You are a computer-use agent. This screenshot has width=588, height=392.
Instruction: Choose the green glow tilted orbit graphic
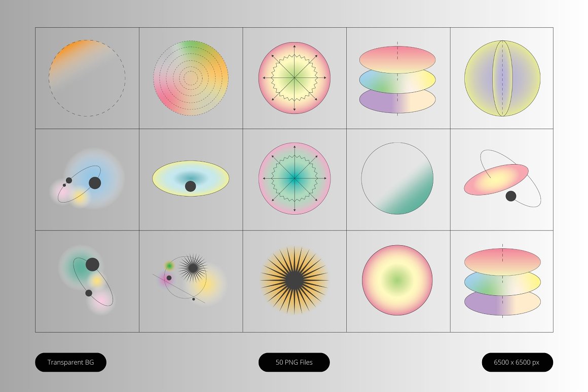click(87, 280)
